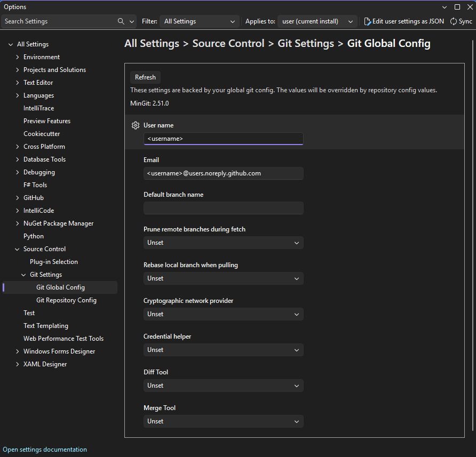Viewport: 476px width, 457px height.
Task: Click inside the Email input field
Action: (223, 173)
